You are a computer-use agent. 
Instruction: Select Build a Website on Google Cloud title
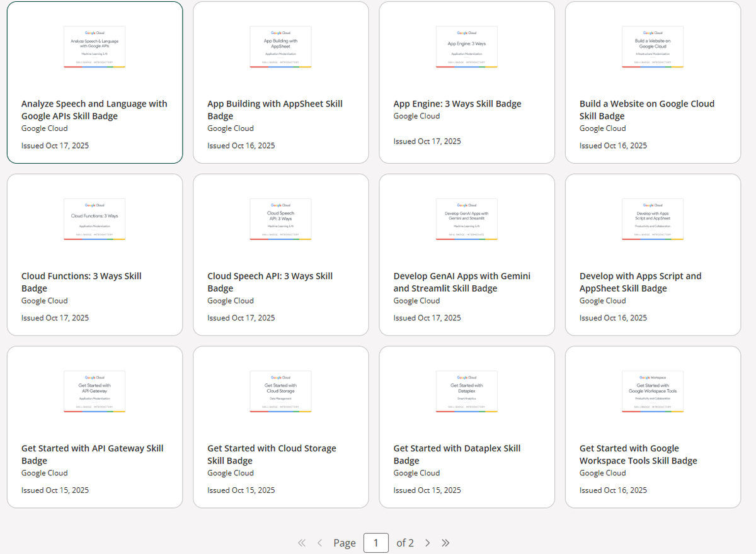pos(647,110)
